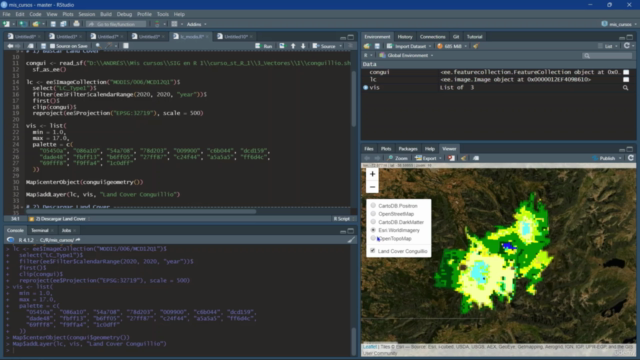The height and width of the screenshot is (360, 640).
Task: Select the OpenTopoMap basemap
Action: click(x=373, y=238)
